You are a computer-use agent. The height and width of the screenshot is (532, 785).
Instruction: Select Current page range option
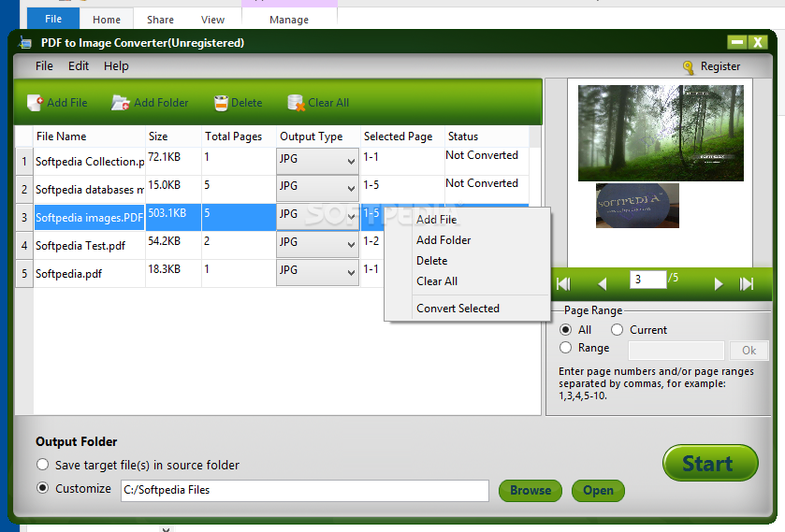point(617,330)
